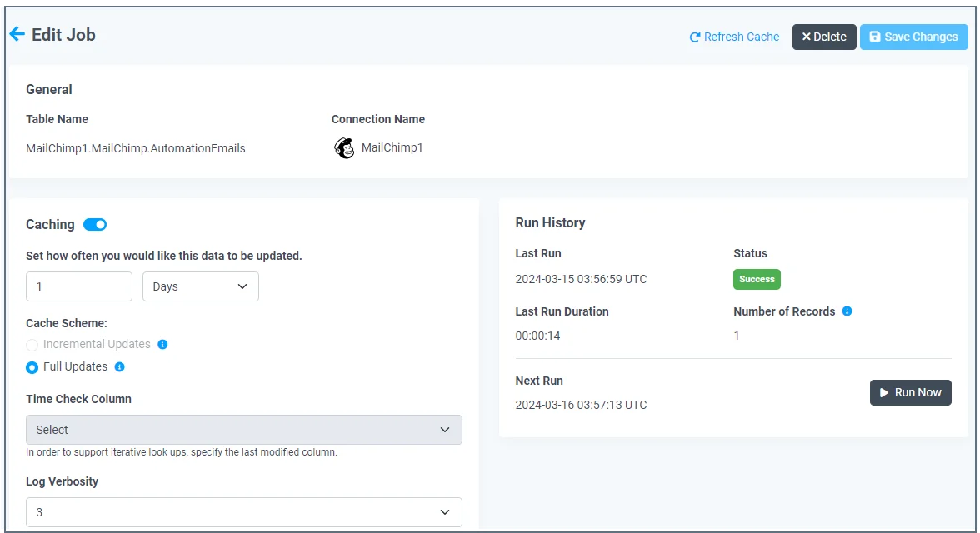Show info about Number of Records
Image resolution: width=980 pixels, height=533 pixels.
point(847,311)
